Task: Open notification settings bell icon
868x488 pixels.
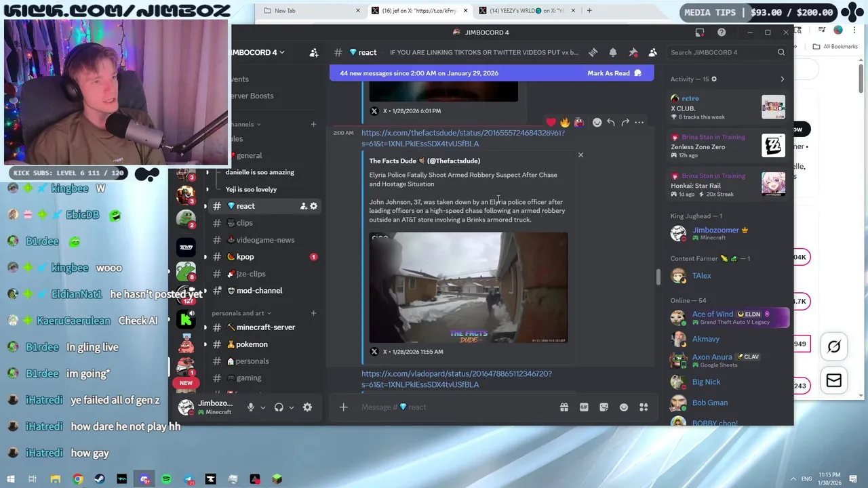Action: click(613, 52)
